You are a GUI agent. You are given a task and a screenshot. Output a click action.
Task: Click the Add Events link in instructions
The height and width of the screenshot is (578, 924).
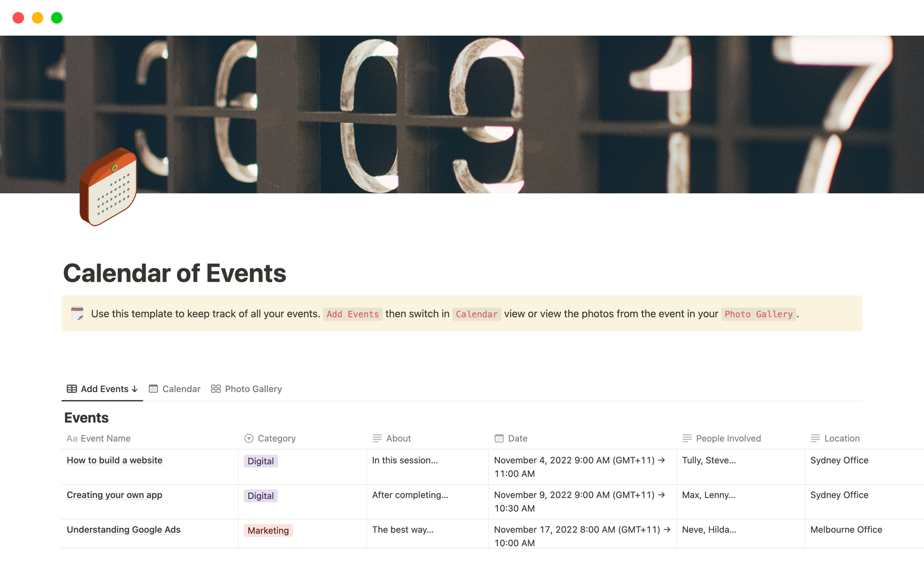353,314
